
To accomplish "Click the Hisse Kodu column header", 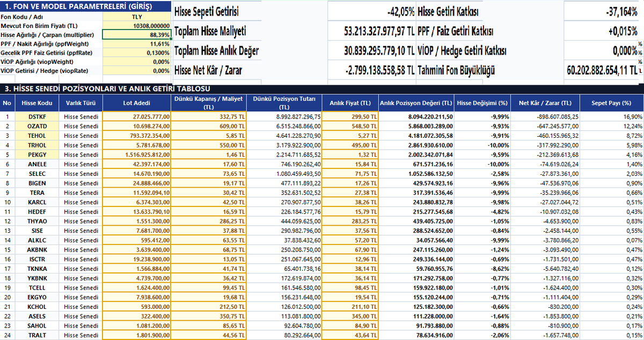I will coord(36,103).
